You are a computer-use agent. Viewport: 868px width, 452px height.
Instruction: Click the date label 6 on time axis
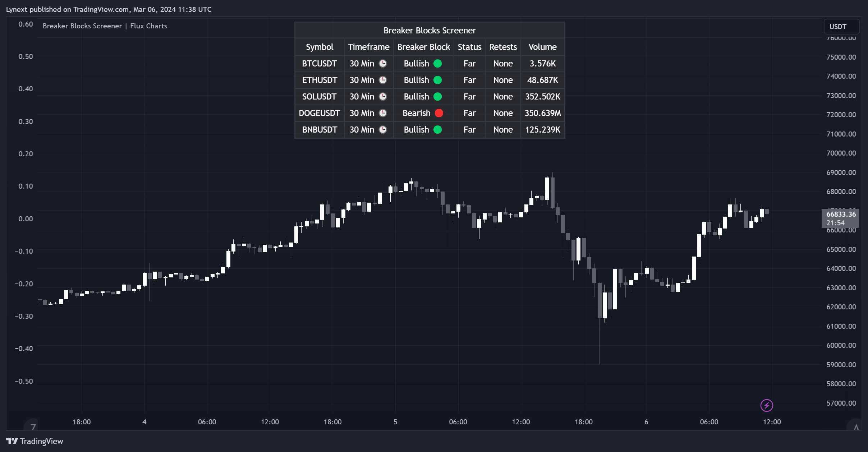coord(646,422)
